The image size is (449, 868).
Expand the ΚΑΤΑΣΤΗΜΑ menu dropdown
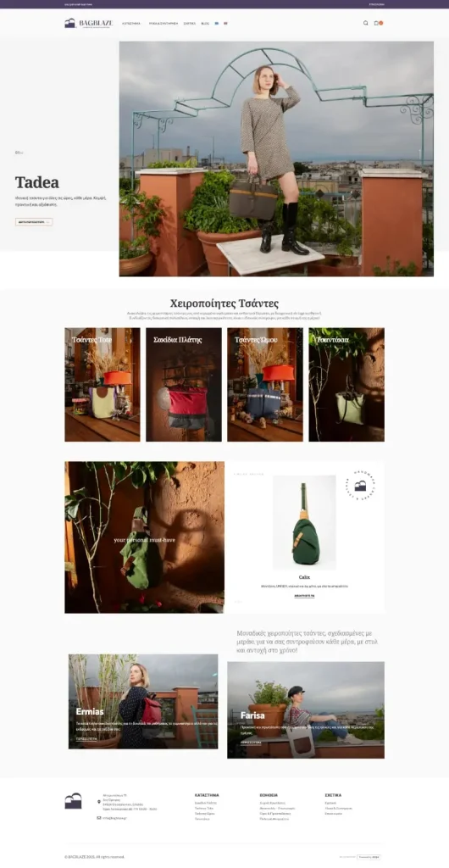click(132, 23)
